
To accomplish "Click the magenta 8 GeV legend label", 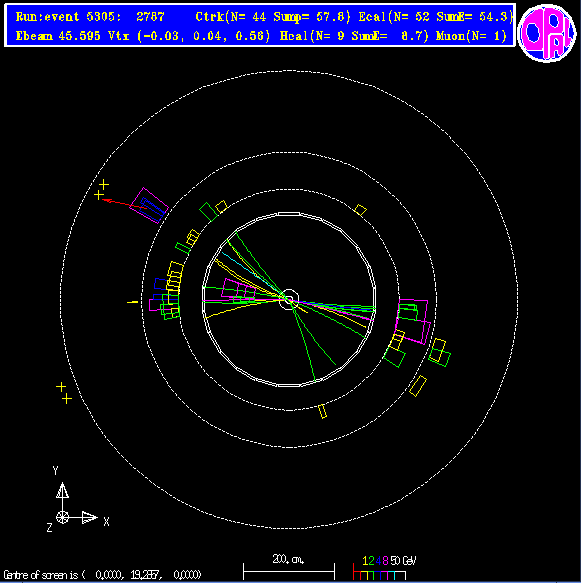I will coord(385,561).
